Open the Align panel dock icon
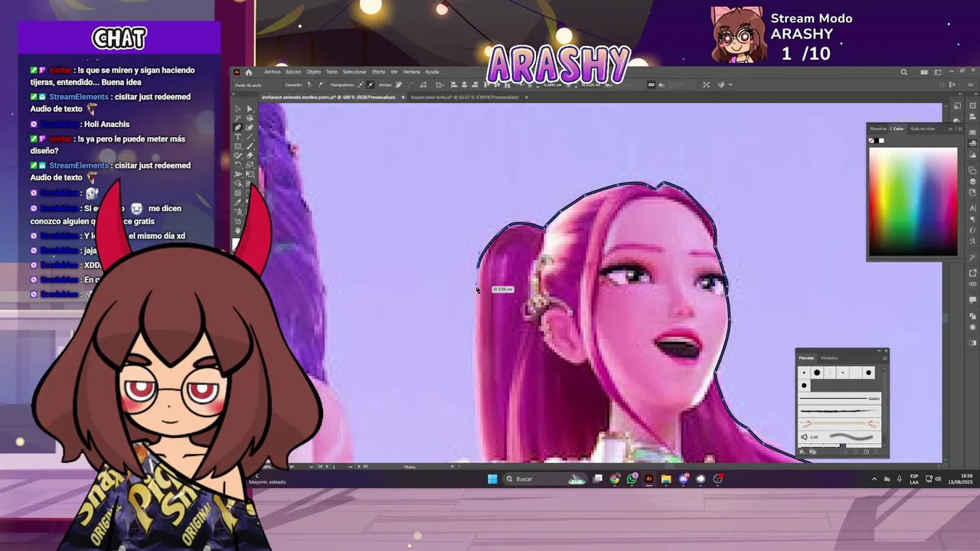The width and height of the screenshot is (980, 551). pyautogui.click(x=972, y=116)
